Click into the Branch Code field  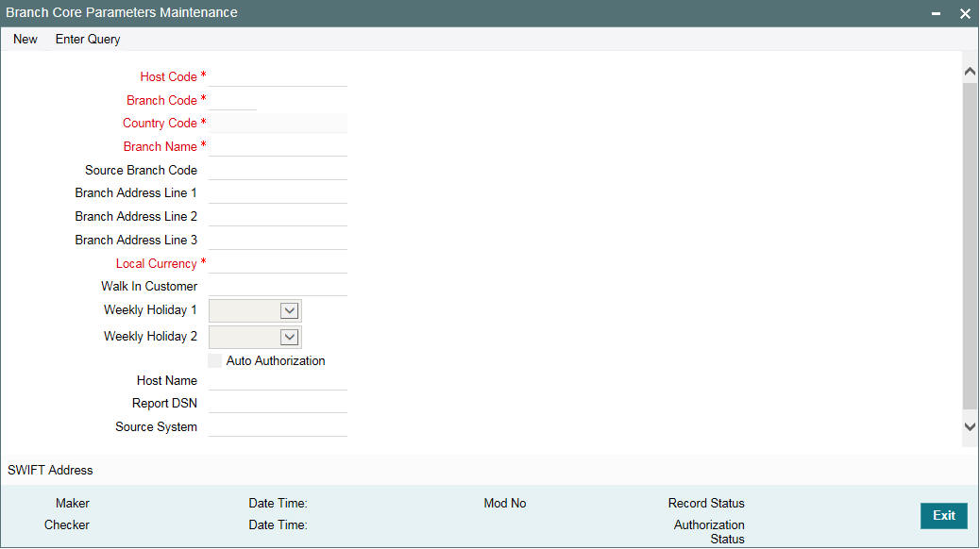pyautogui.click(x=232, y=100)
